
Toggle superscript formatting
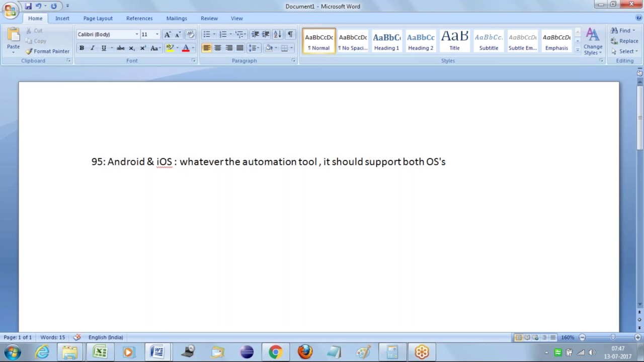143,48
